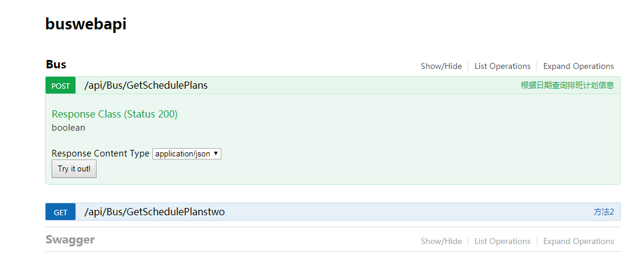Screen dimensions: 644x256
Task: Click Bus section List Operations link
Action: 502,66
